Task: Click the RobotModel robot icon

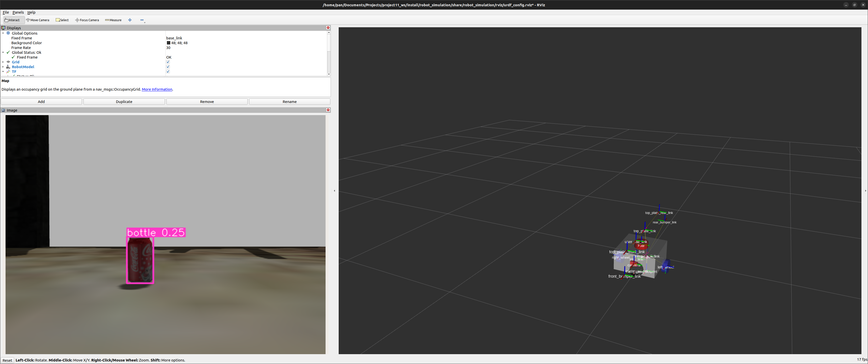Action: click(x=8, y=67)
